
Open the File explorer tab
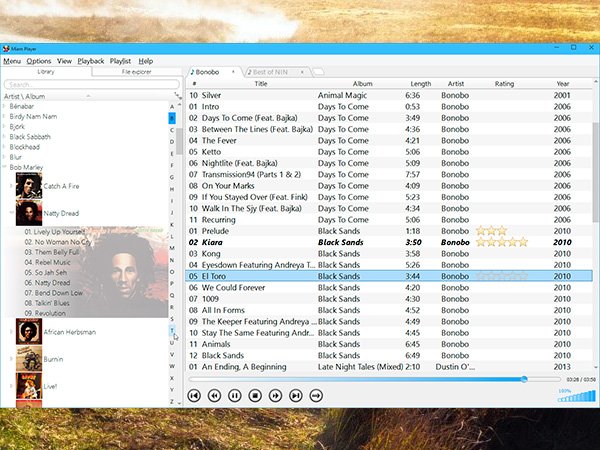pos(136,72)
